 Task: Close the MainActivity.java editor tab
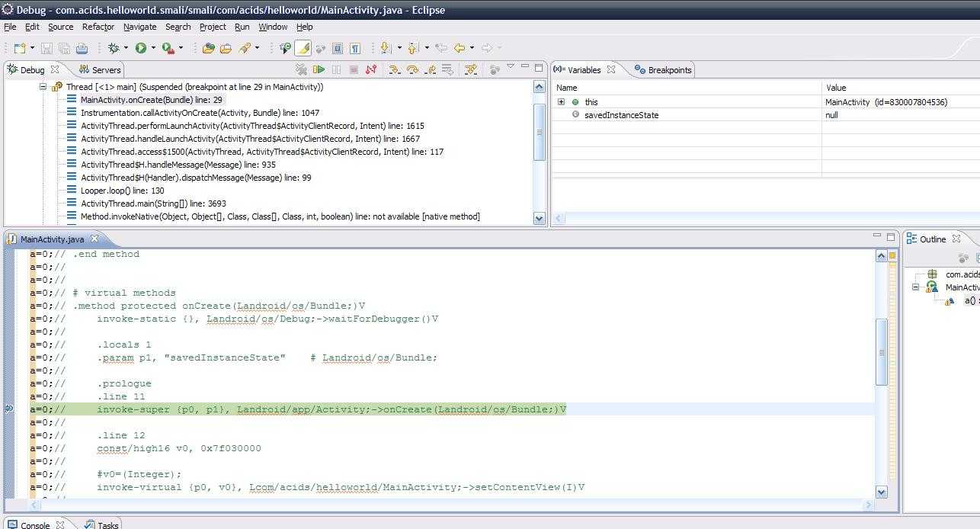pos(94,239)
